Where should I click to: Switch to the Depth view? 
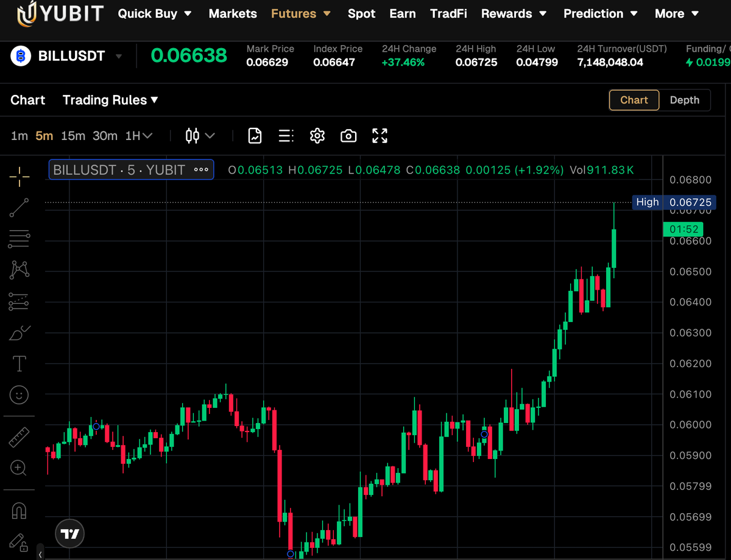point(685,100)
